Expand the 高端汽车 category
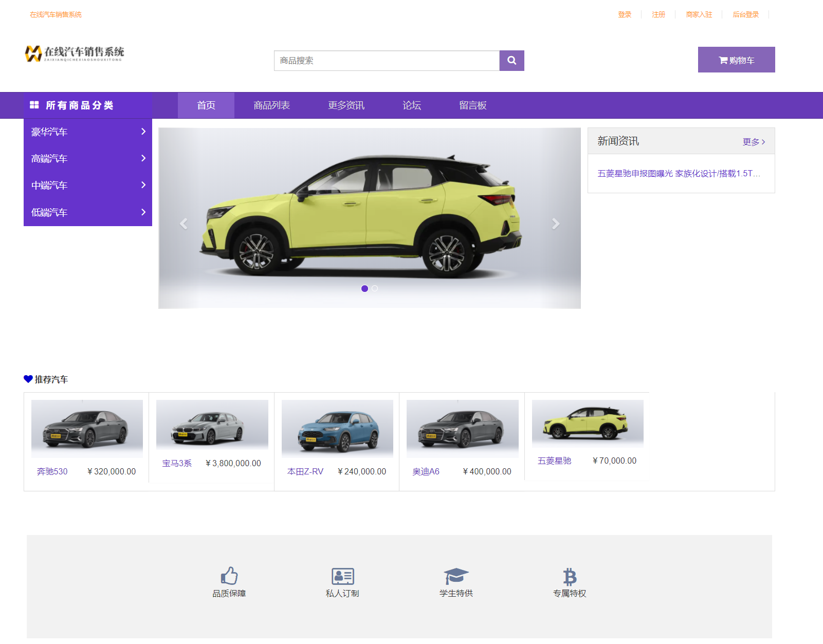Screen dimensions: 823x644 point(88,159)
